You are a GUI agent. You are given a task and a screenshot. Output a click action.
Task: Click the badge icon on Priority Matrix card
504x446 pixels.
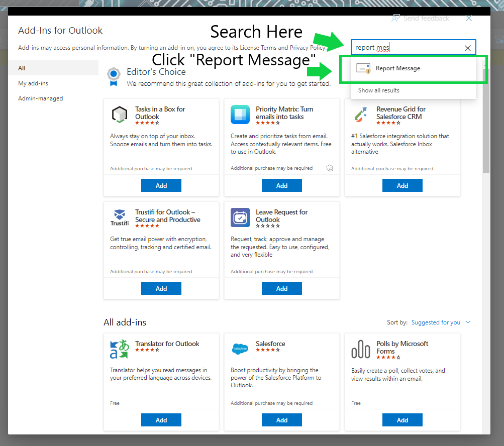330,168
